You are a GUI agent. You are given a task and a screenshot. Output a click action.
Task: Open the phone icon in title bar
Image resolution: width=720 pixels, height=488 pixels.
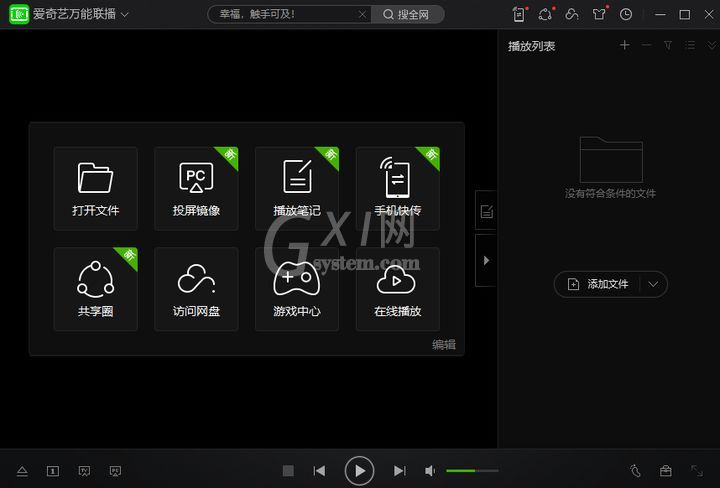coord(519,15)
